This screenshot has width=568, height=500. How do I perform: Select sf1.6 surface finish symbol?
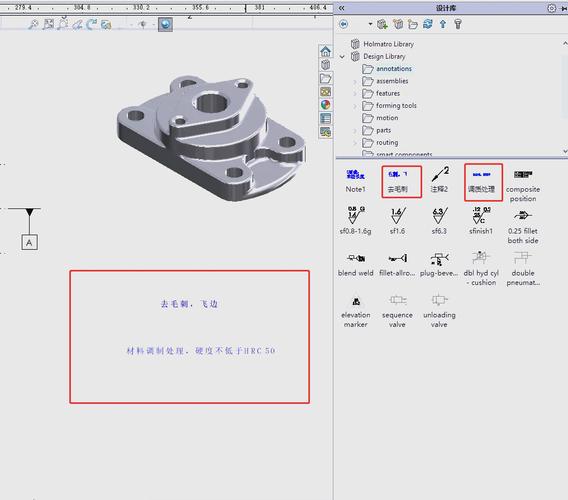pos(397,221)
